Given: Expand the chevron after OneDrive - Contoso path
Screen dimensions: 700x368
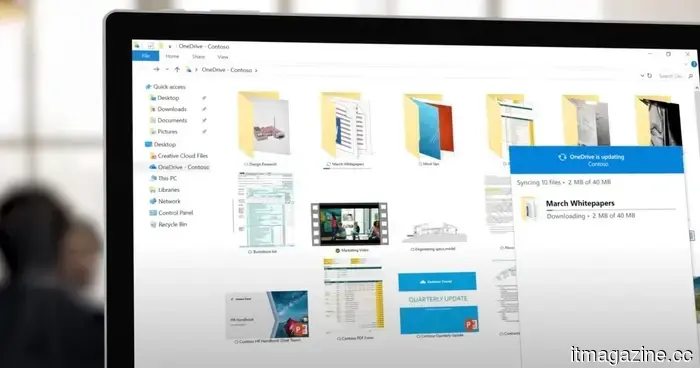Looking at the screenshot, I should pos(256,71).
